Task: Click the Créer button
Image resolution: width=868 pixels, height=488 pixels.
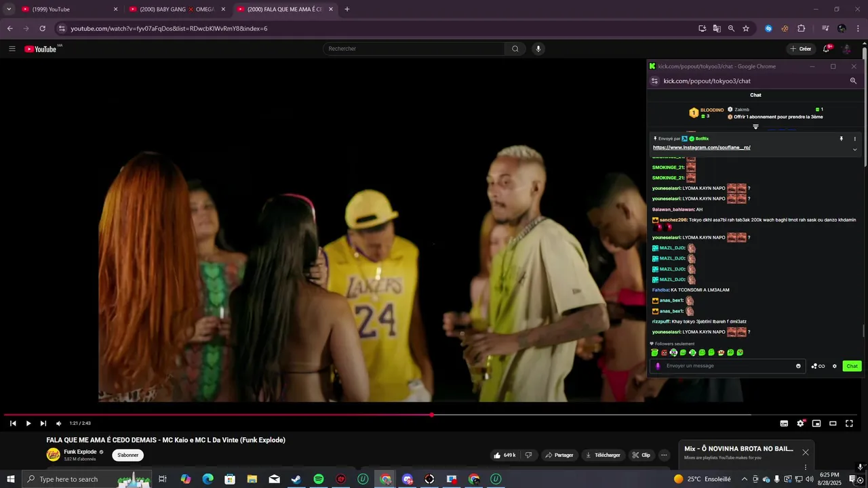Action: [801, 49]
